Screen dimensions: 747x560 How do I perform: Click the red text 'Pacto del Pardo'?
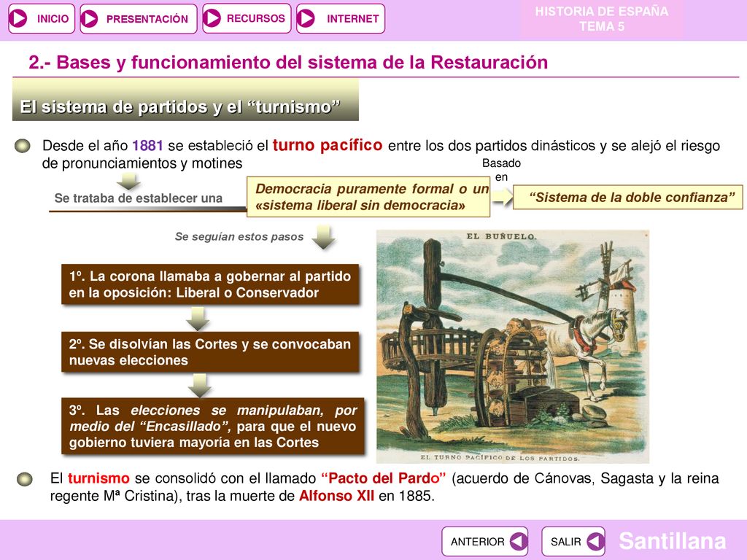click(384, 478)
